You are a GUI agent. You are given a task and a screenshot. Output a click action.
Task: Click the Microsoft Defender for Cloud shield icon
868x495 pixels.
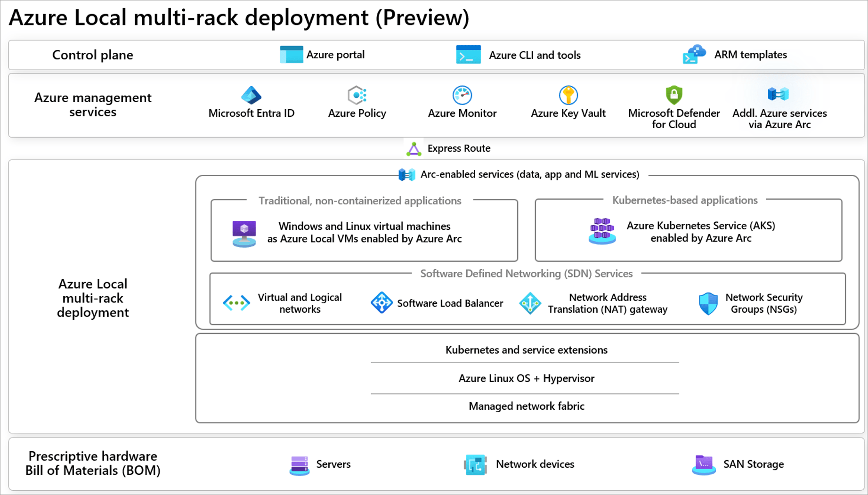(674, 95)
